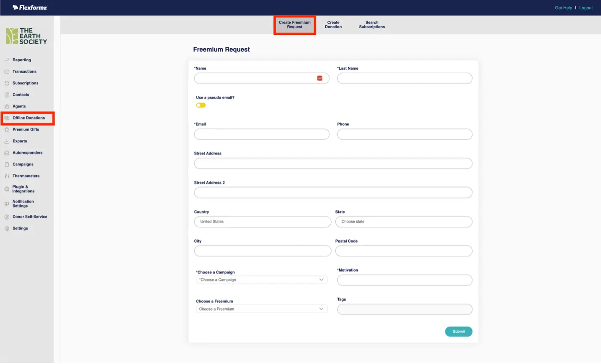The height and width of the screenshot is (364, 601).
Task: Click the Transactions icon in sidebar
Action: (x=7, y=72)
